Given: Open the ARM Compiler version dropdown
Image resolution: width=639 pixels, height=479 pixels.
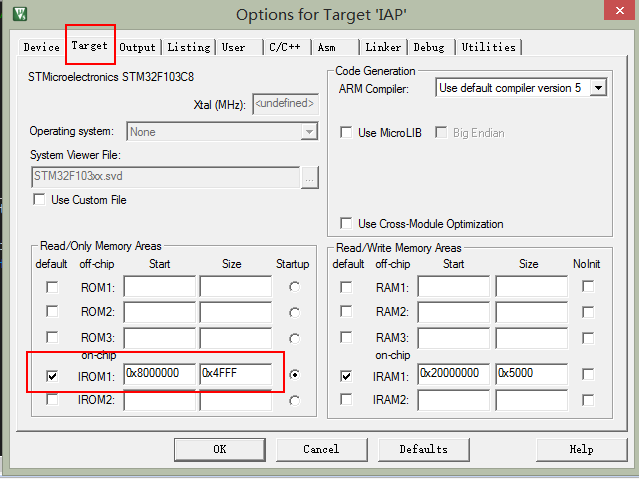Looking at the screenshot, I should click(521, 88).
